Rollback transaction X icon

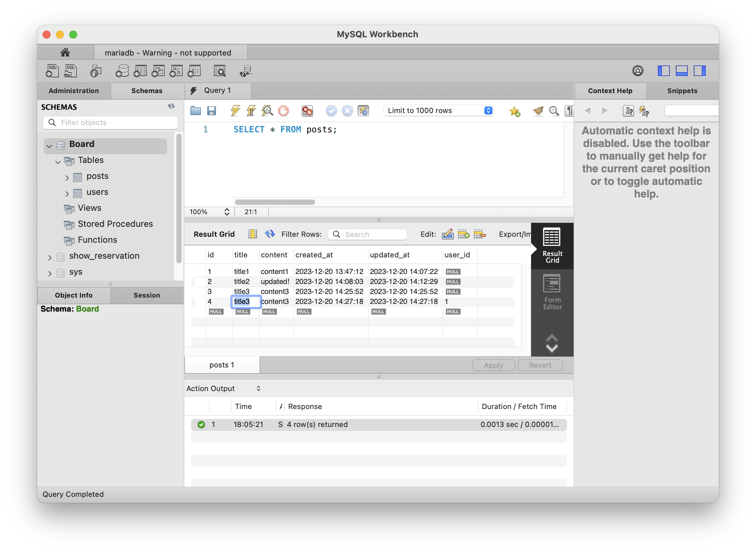(x=347, y=111)
